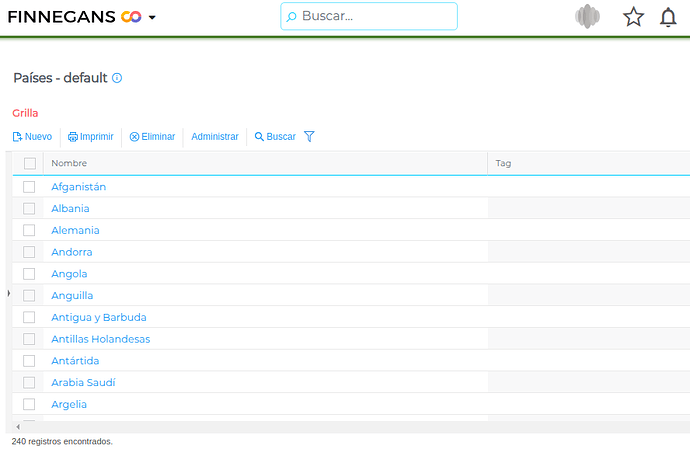Print the list with Imprimir
The width and height of the screenshot is (690, 456).
[x=91, y=136]
